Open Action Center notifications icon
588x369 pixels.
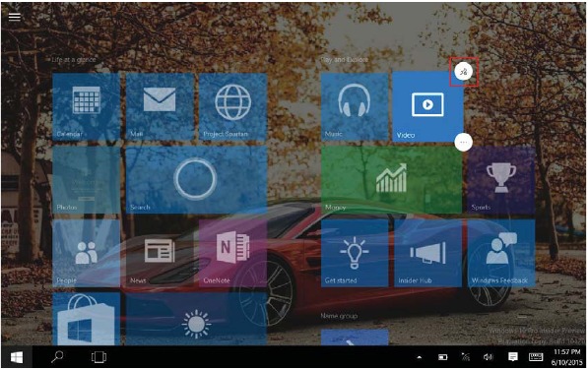click(x=512, y=357)
